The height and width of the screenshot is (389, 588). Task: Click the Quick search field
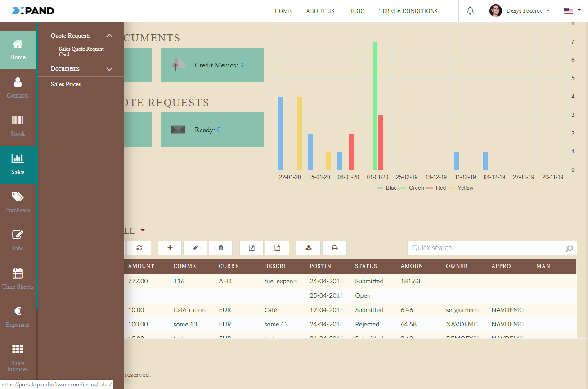click(x=486, y=248)
